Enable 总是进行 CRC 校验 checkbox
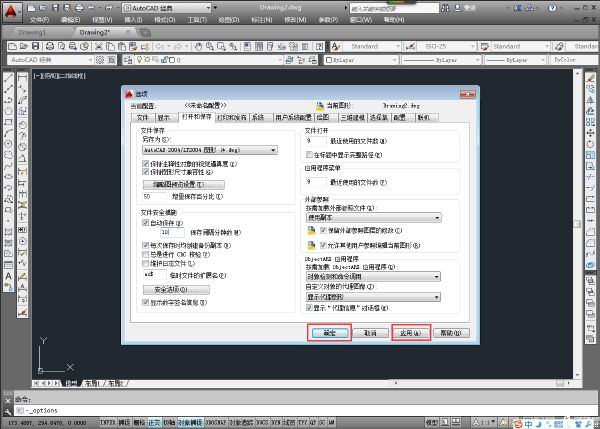Image resolution: width=600 pixels, height=429 pixels. point(145,254)
